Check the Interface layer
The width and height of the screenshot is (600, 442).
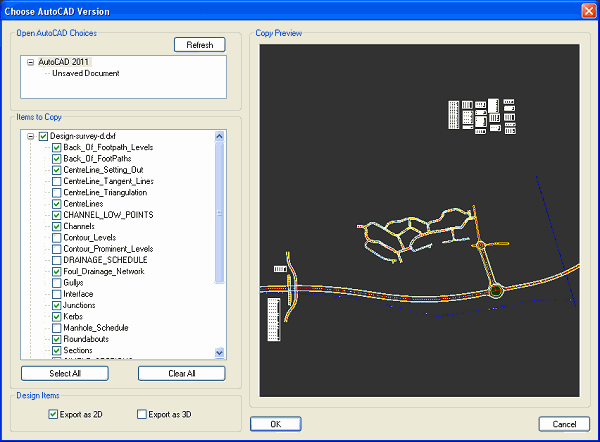(57, 294)
